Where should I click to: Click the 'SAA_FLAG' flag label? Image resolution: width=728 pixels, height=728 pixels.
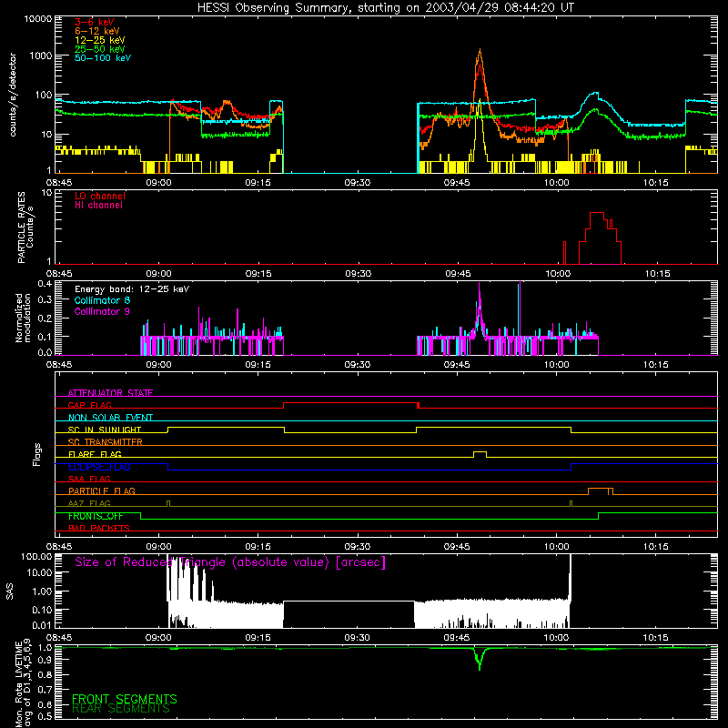89,479
